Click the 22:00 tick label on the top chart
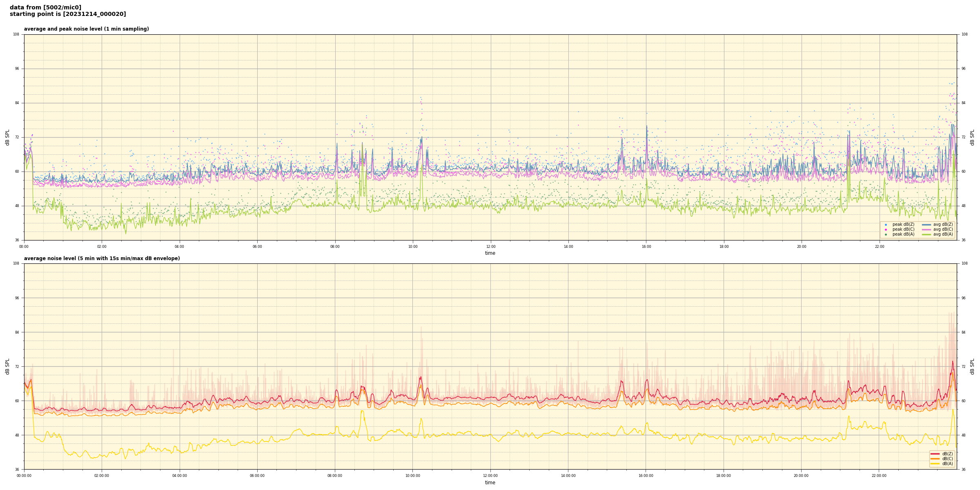This screenshot has height=490, width=980. tap(879, 247)
